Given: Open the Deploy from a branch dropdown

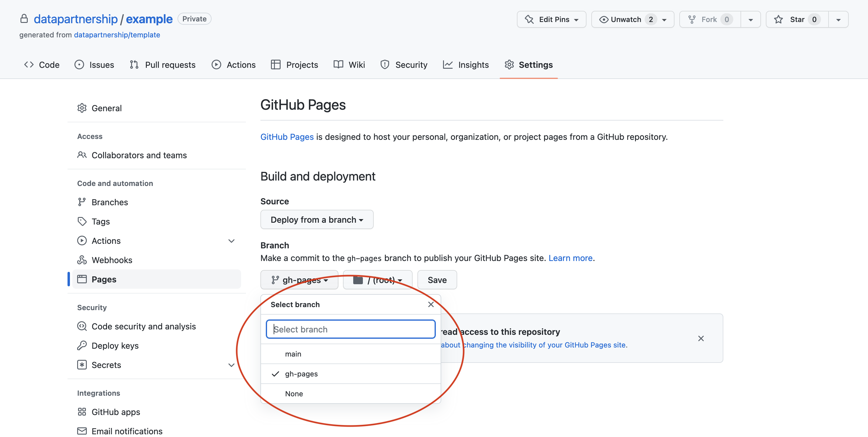Looking at the screenshot, I should coord(316,219).
